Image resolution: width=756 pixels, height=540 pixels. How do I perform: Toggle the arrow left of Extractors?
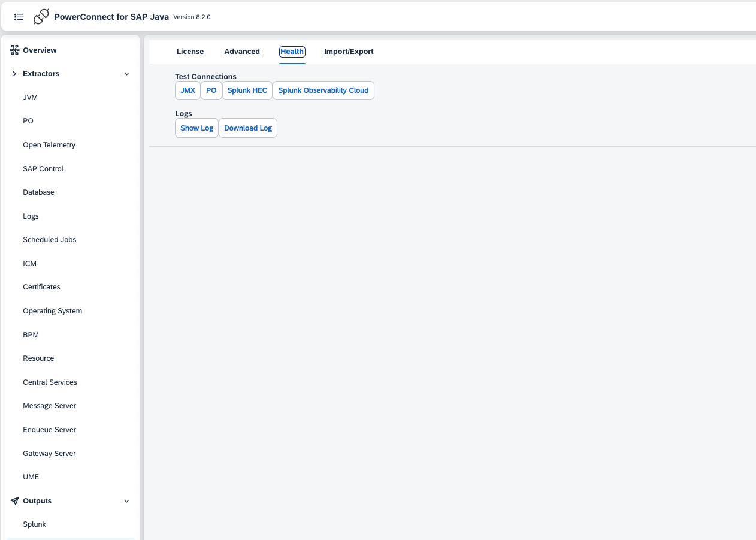(x=14, y=74)
